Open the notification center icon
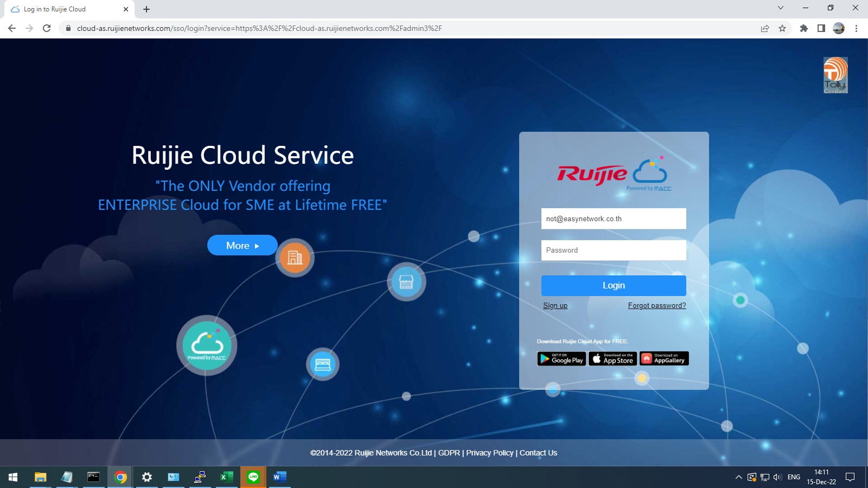Image resolution: width=868 pixels, height=488 pixels. 850,477
